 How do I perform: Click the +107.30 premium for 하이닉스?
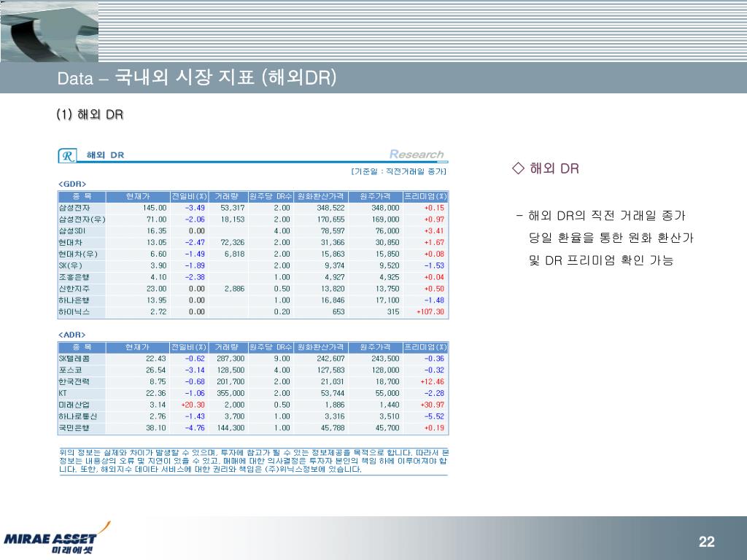(430, 312)
